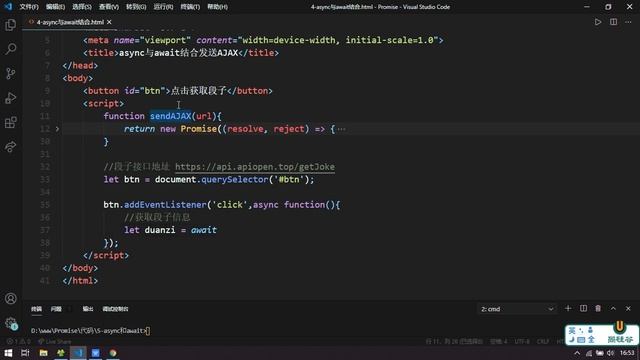This screenshot has width=640, height=360.
Task: Open the 选择(S) menu
Action: (x=82, y=7)
